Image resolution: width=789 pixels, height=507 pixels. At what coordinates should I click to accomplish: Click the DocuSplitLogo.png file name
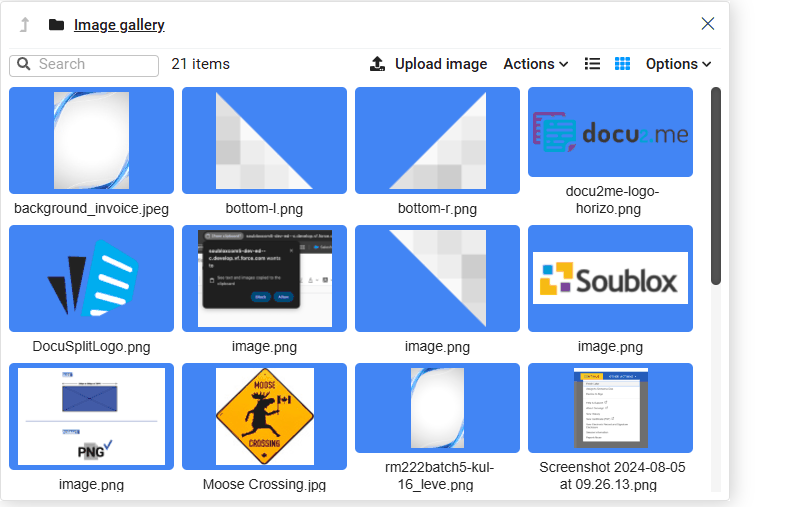click(92, 347)
